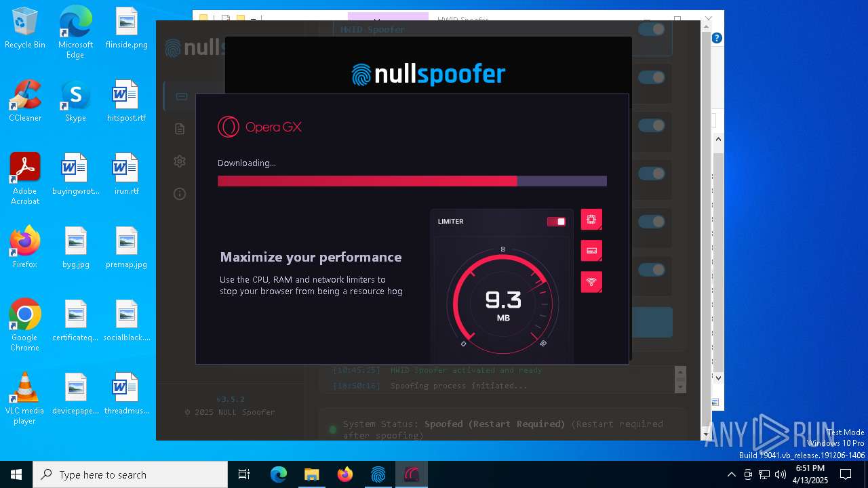
Task: Open CCleaner desktop shortcut
Action: tap(25, 101)
